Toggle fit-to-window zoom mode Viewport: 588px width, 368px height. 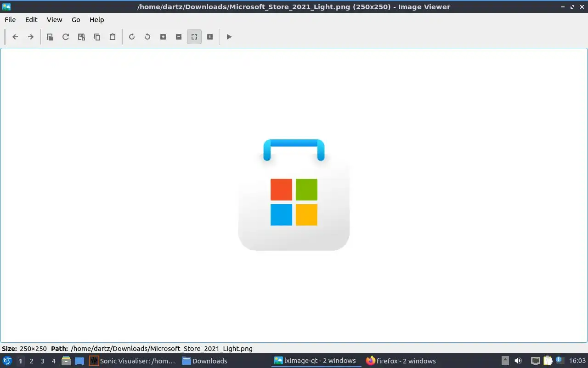pos(194,37)
